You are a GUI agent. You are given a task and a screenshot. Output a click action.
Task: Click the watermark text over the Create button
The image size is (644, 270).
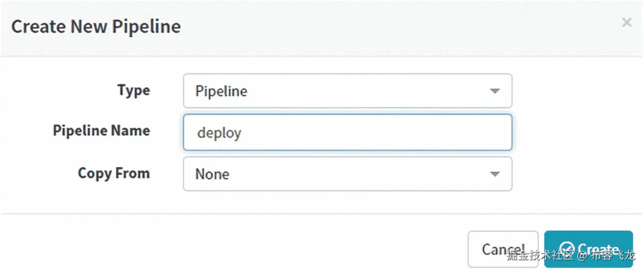tap(571, 256)
